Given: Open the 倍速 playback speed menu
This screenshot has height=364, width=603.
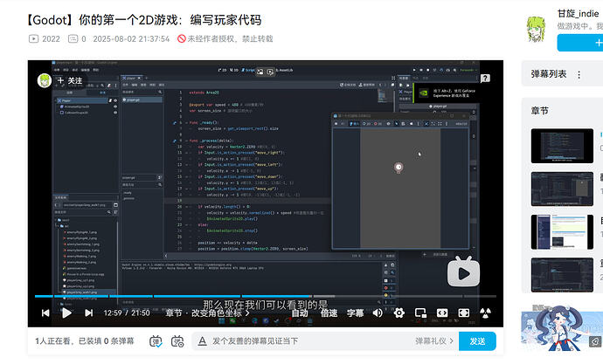Looking at the screenshot, I should click(x=329, y=312).
